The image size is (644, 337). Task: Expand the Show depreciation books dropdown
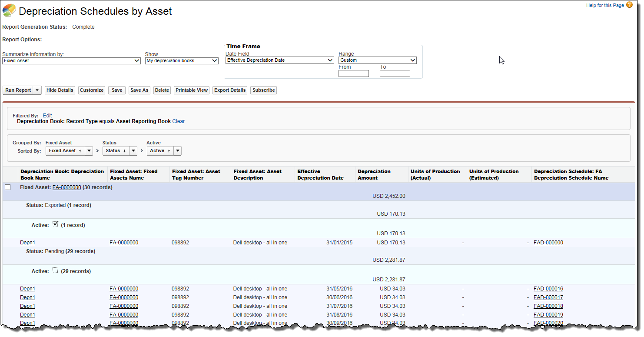tap(182, 61)
